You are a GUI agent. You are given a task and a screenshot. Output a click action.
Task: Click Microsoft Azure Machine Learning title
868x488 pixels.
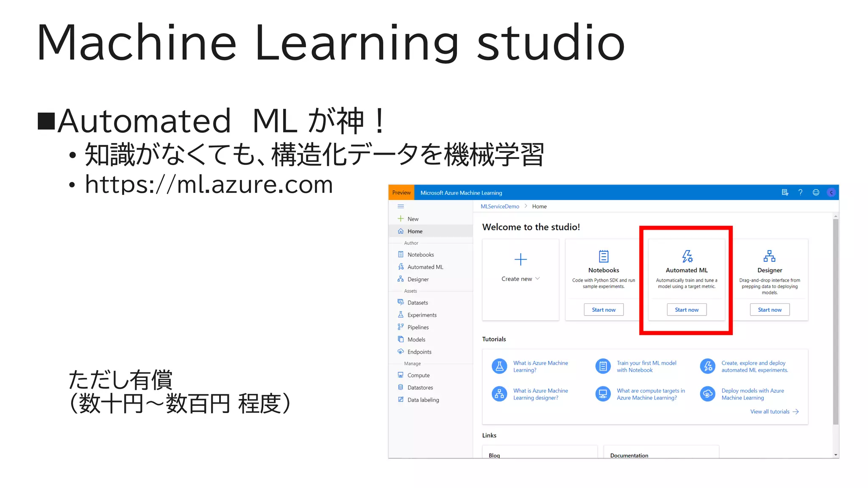(461, 193)
